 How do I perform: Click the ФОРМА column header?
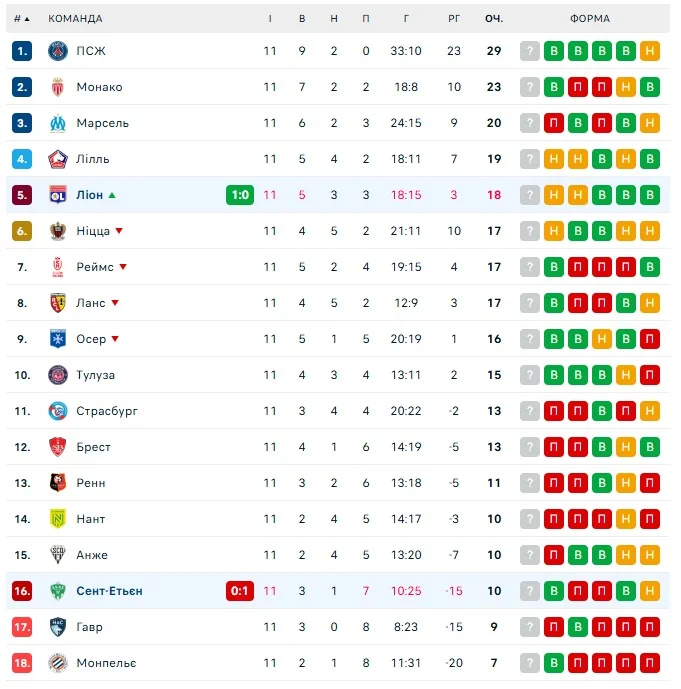(x=589, y=19)
